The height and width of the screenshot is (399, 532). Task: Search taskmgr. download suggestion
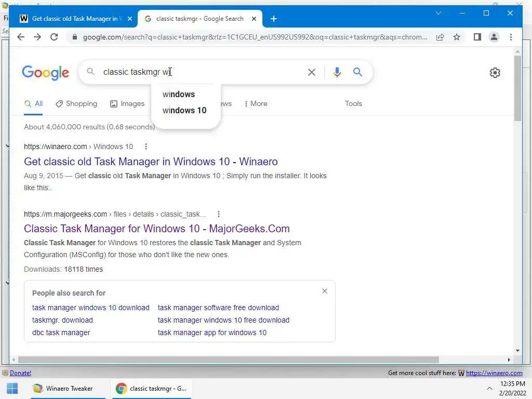pyautogui.click(x=62, y=320)
